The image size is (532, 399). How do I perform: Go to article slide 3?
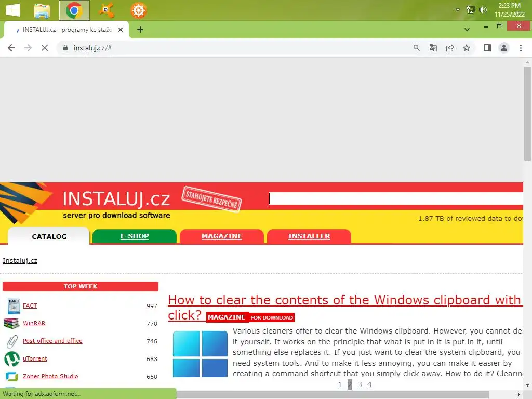(360, 385)
